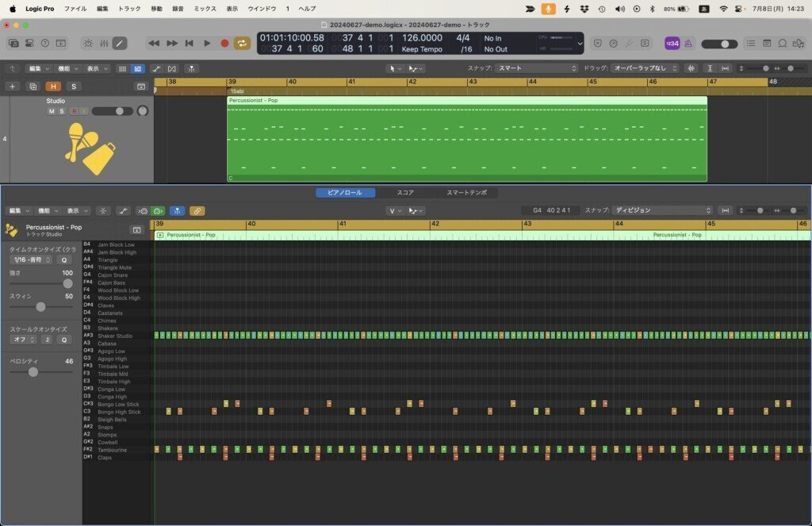Toggle the Editors pencil button

120,44
